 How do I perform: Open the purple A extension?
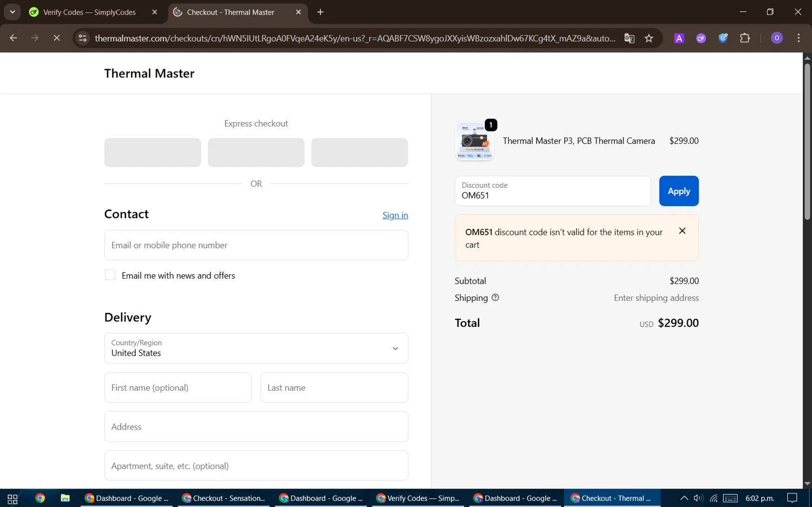(679, 38)
